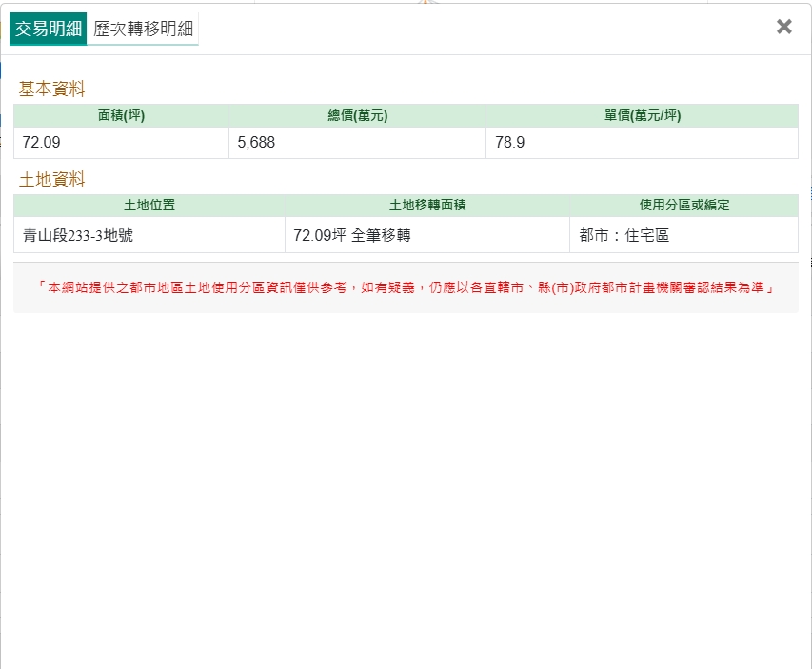
Task: Click the red zoning disclaimer notice
Action: (x=406, y=287)
